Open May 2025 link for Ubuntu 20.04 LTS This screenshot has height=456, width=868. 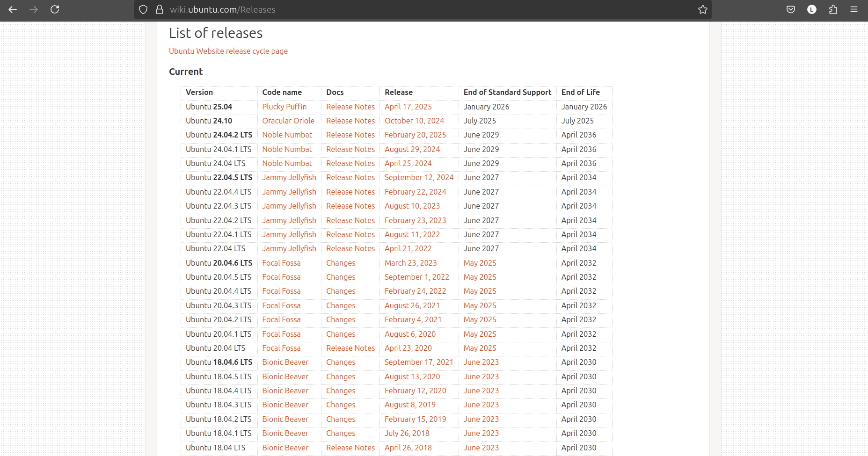coord(480,348)
